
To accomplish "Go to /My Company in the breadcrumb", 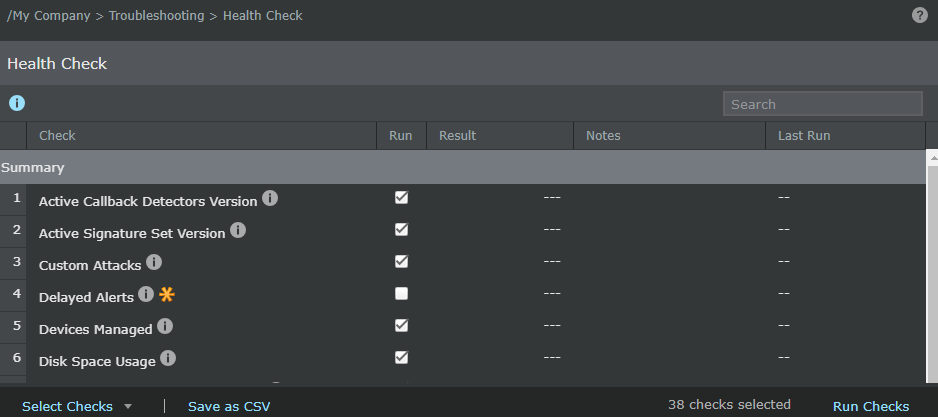I will pos(48,16).
